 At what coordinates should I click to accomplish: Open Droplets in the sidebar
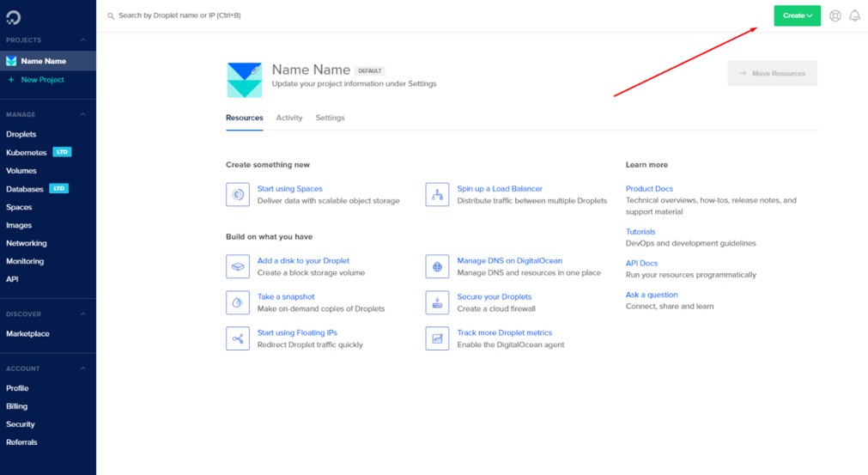[21, 135]
